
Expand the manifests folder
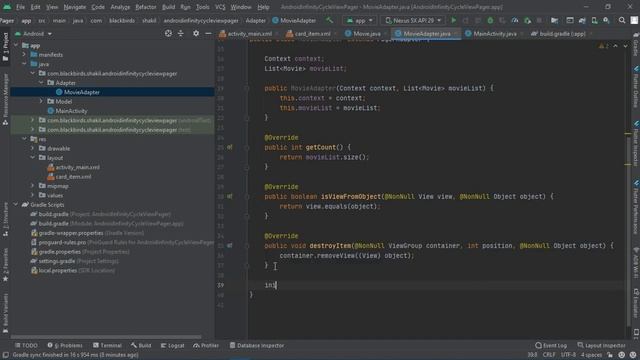(24, 54)
